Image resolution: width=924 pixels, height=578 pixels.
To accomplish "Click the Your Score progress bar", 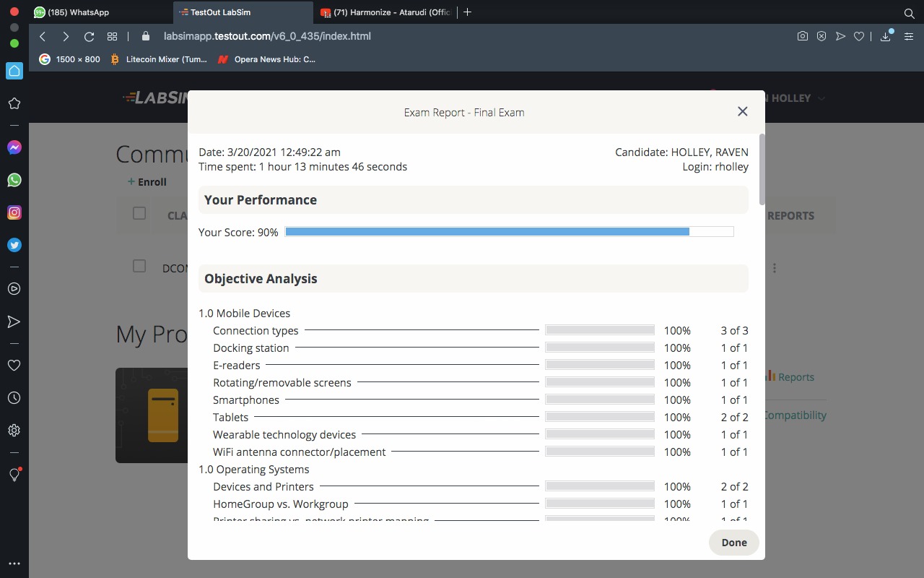I will click(509, 232).
